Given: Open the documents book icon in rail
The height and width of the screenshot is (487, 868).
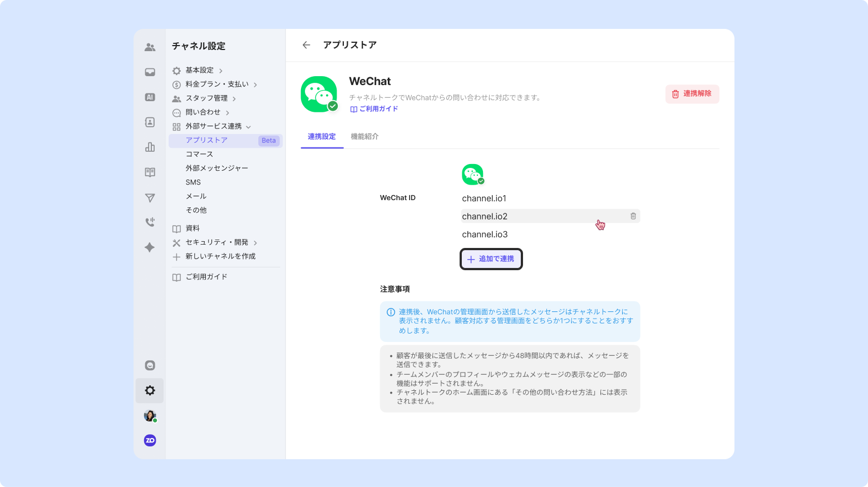Looking at the screenshot, I should [150, 172].
